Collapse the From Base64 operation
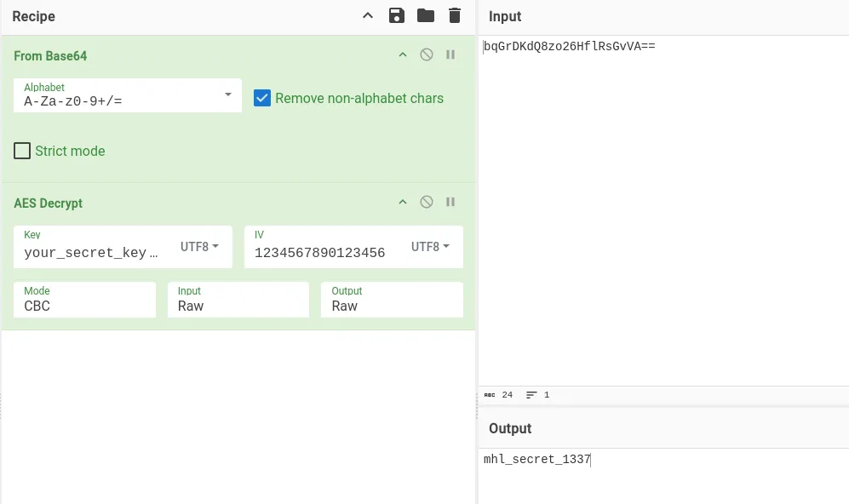849x504 pixels. point(403,54)
